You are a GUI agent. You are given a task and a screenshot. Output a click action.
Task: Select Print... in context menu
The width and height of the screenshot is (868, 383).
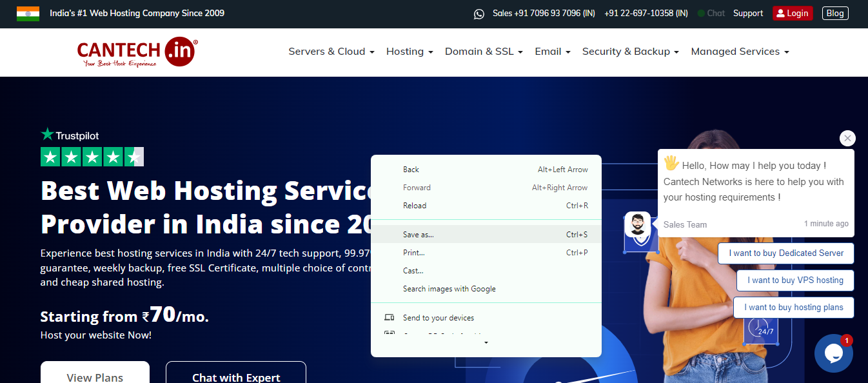pos(486,253)
